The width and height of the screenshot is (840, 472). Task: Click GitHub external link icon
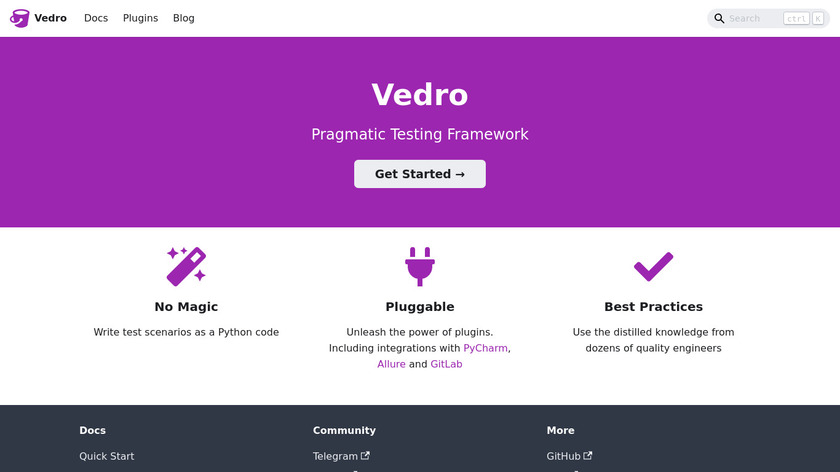click(x=587, y=456)
